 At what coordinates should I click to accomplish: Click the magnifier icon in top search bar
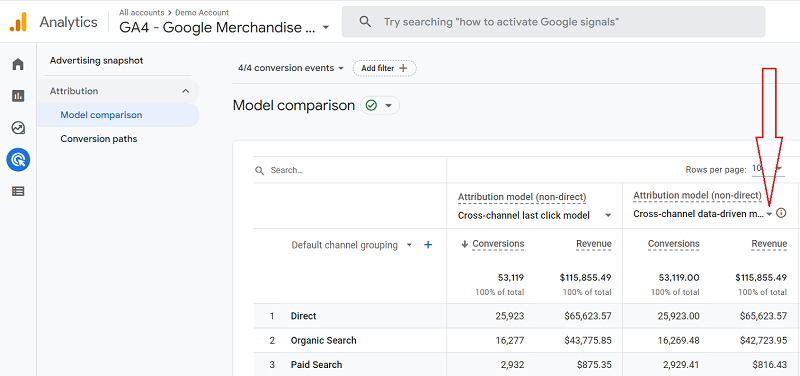tap(365, 22)
